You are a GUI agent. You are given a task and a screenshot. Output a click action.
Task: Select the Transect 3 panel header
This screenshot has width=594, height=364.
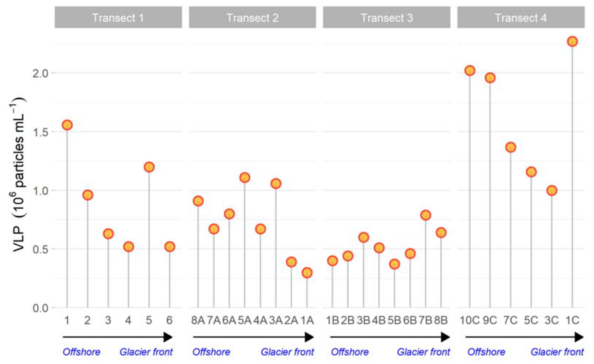(386, 18)
